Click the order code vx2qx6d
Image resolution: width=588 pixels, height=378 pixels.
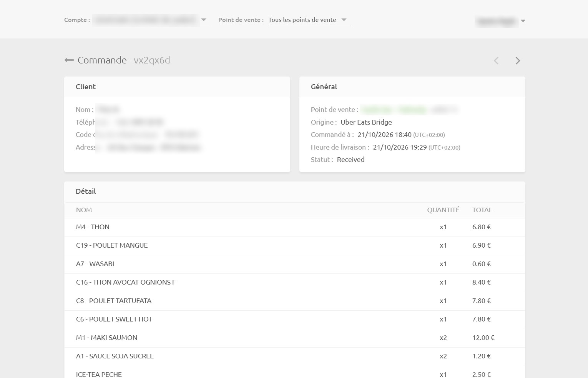152,60
